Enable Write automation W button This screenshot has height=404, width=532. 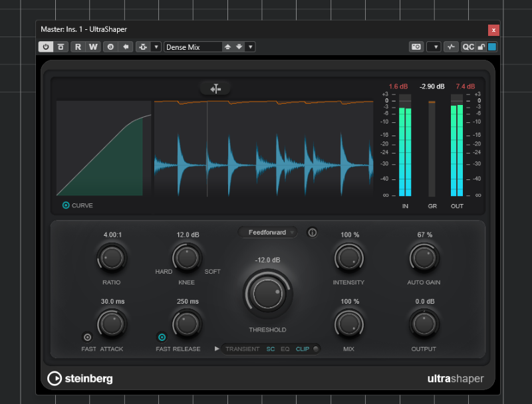tap(93, 47)
